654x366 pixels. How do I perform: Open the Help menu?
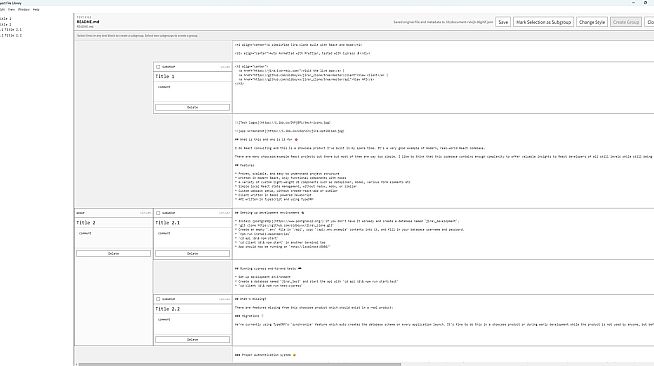(36, 9)
